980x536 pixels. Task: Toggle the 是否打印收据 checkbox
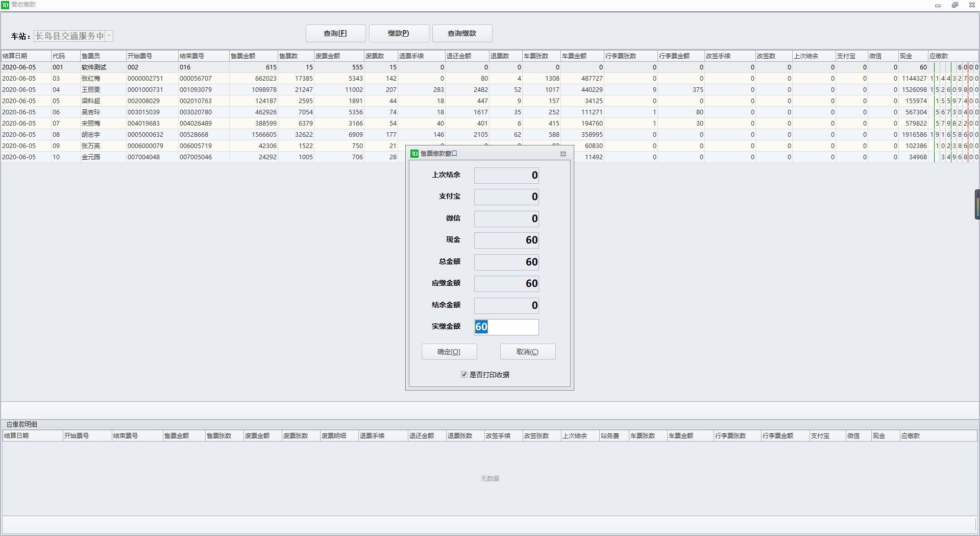(464, 375)
